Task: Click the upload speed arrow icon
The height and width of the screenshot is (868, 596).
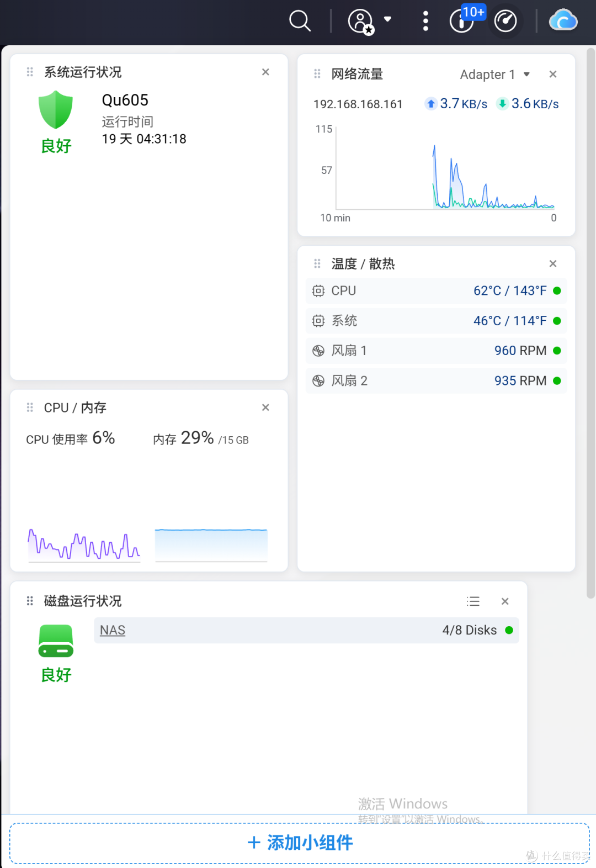Action: (x=431, y=104)
